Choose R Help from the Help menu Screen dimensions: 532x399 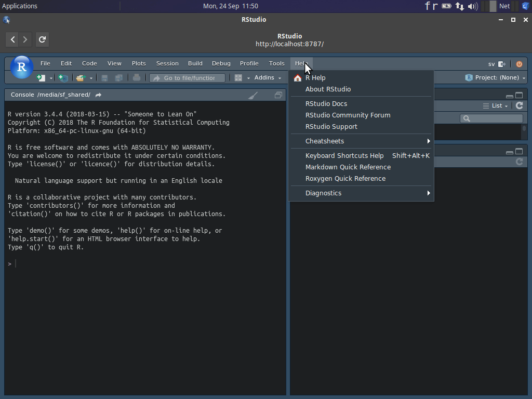[361, 78]
